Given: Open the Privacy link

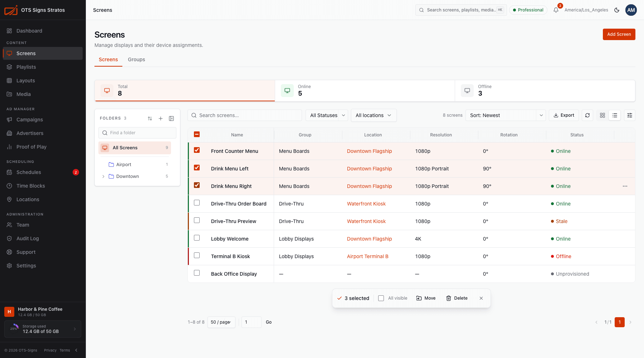Looking at the screenshot, I should 50,350.
